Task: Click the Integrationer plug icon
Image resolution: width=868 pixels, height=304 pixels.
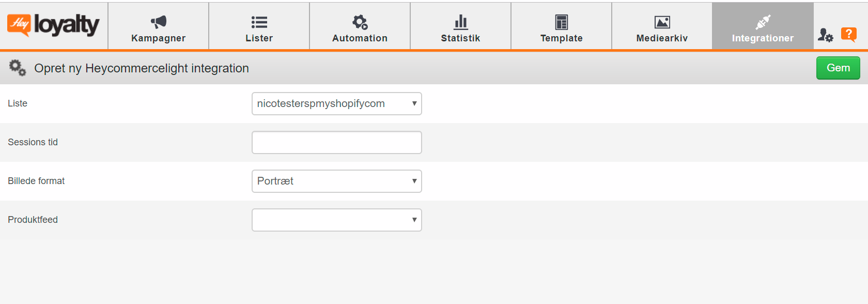Action: [x=763, y=22]
